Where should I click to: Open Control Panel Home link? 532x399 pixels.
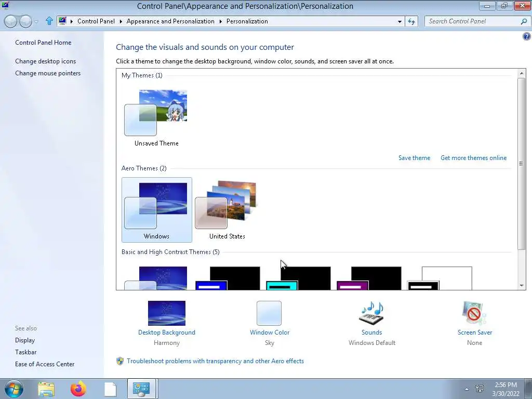43,43
